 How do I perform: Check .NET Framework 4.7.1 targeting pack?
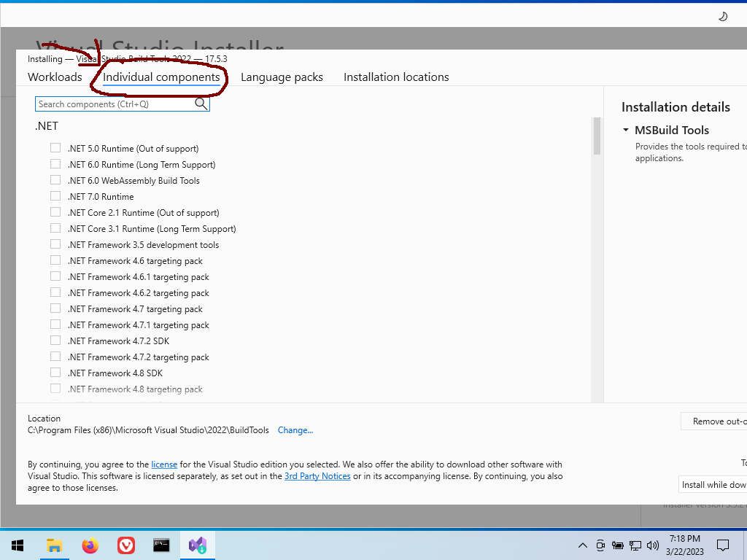pyautogui.click(x=55, y=324)
